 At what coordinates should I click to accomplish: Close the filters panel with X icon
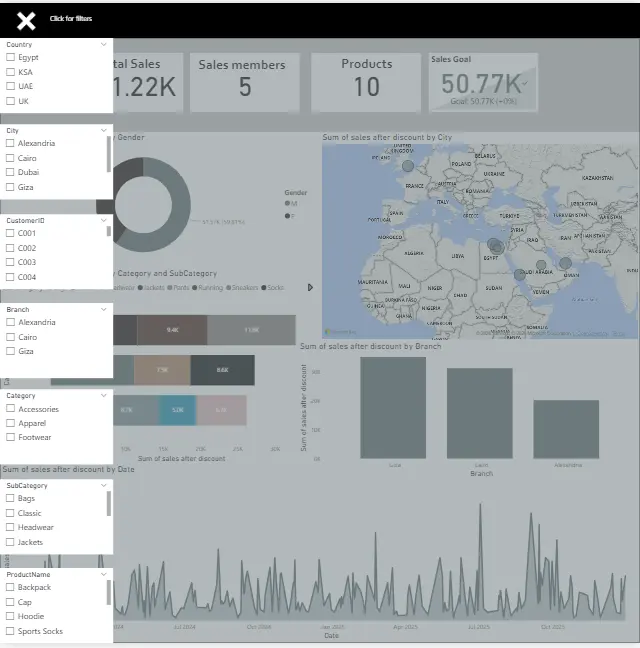tap(26, 20)
